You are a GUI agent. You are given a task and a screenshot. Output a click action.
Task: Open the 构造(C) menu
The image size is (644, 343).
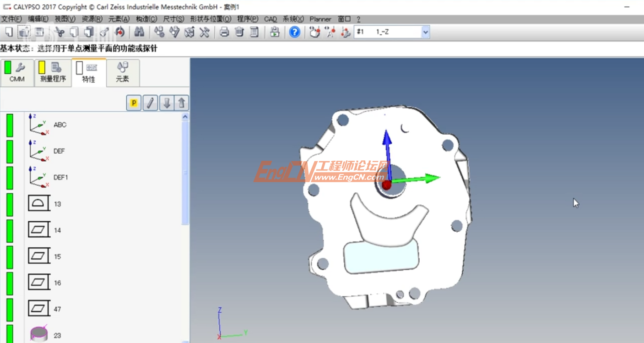click(x=146, y=19)
